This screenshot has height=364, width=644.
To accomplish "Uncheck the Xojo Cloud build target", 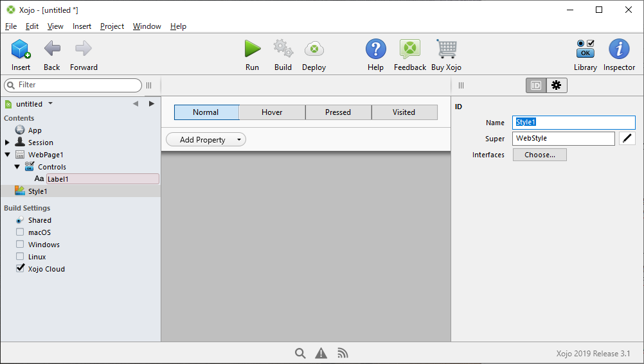I will coord(20,268).
